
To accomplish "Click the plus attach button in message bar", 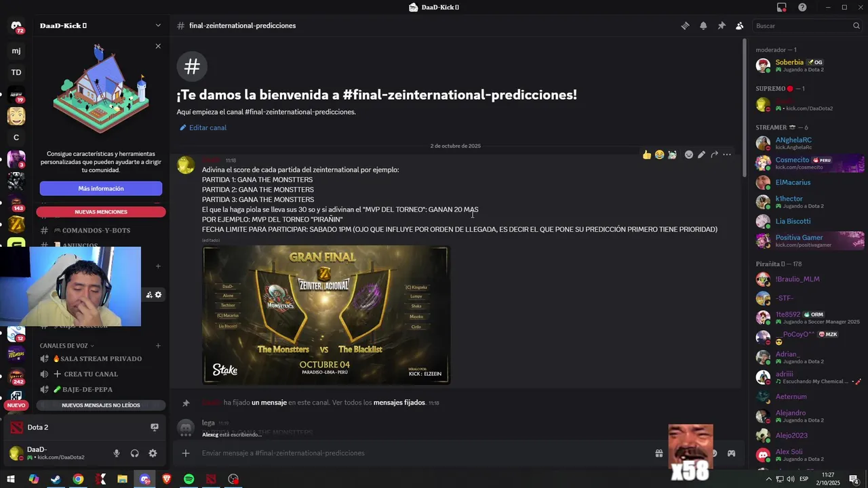I will pyautogui.click(x=186, y=453).
